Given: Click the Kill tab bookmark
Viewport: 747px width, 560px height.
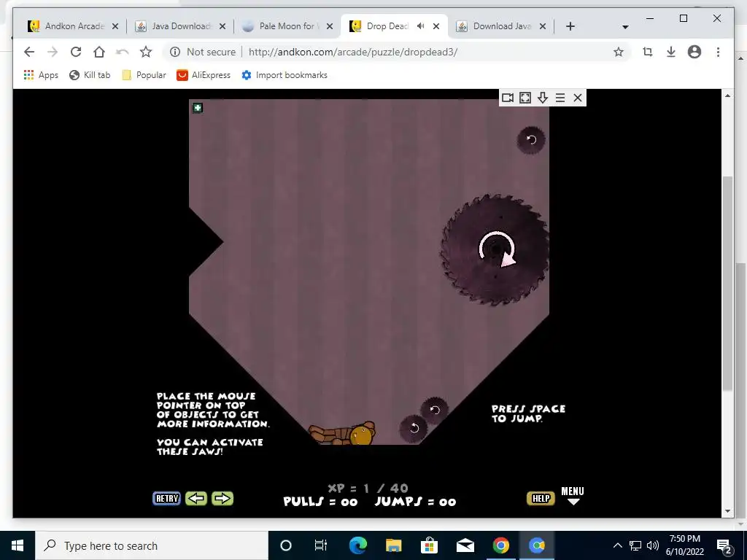Looking at the screenshot, I should coord(90,75).
